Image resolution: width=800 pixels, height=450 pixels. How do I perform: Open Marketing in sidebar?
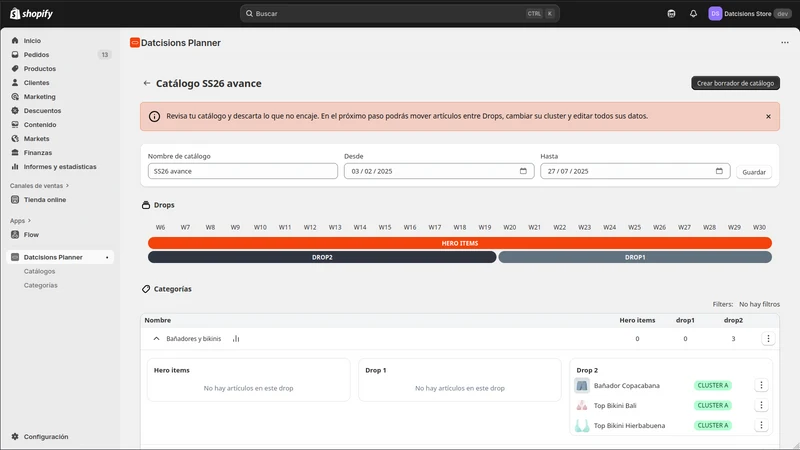(39, 96)
